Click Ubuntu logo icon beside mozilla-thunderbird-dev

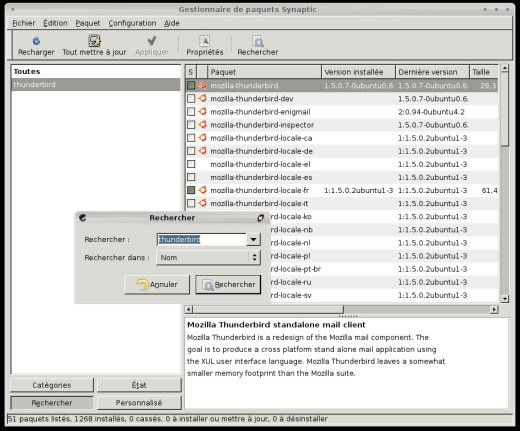202,99
